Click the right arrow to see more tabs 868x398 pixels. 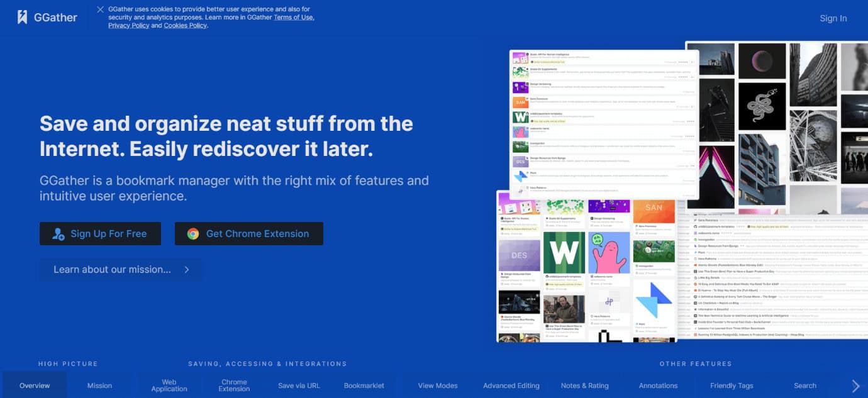855,385
